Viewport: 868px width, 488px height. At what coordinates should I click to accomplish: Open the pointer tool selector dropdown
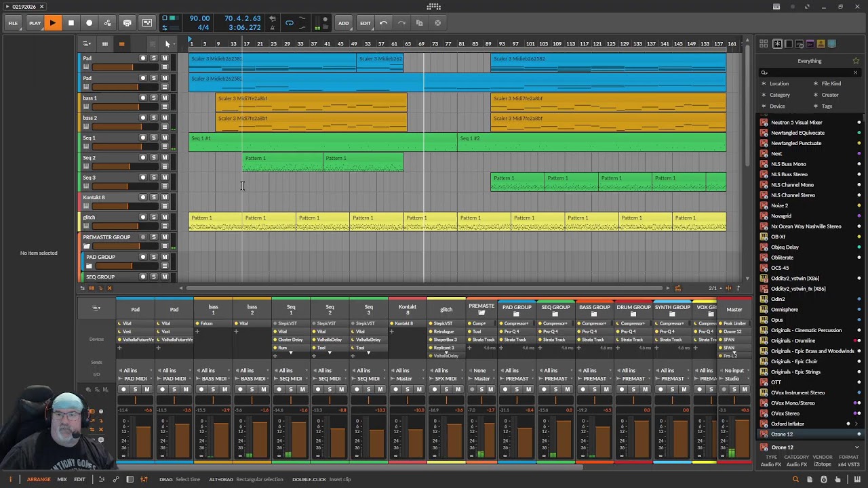tap(167, 44)
